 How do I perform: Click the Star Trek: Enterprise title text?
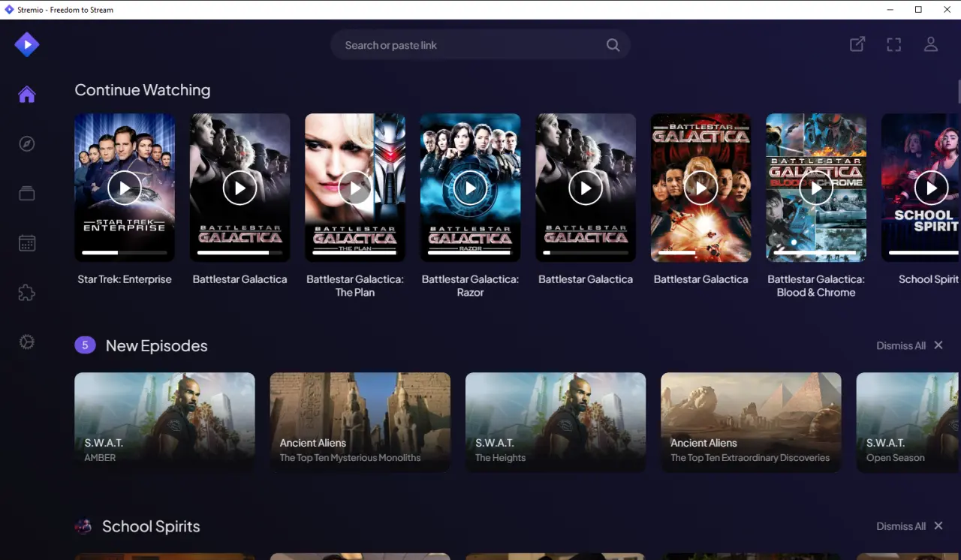point(125,279)
